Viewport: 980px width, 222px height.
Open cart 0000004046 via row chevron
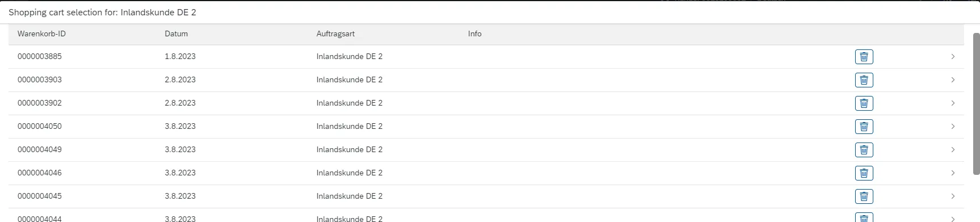[x=953, y=173]
